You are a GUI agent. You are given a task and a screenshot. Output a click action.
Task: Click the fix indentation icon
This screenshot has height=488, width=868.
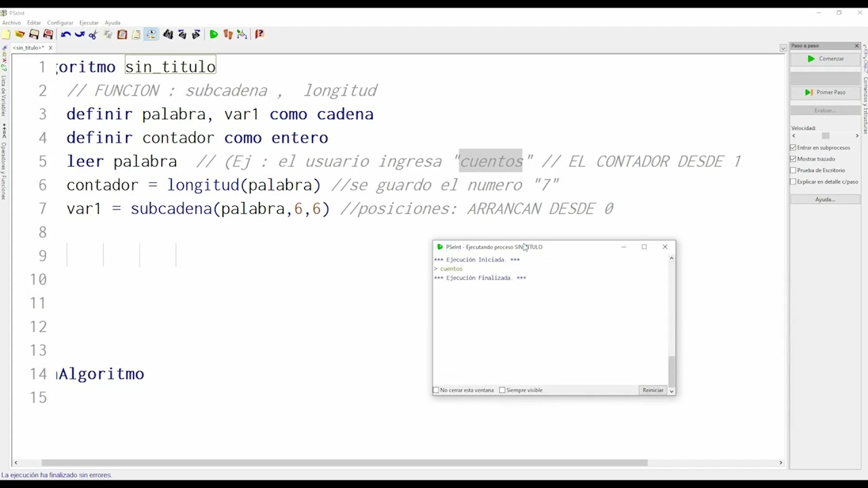[136, 35]
